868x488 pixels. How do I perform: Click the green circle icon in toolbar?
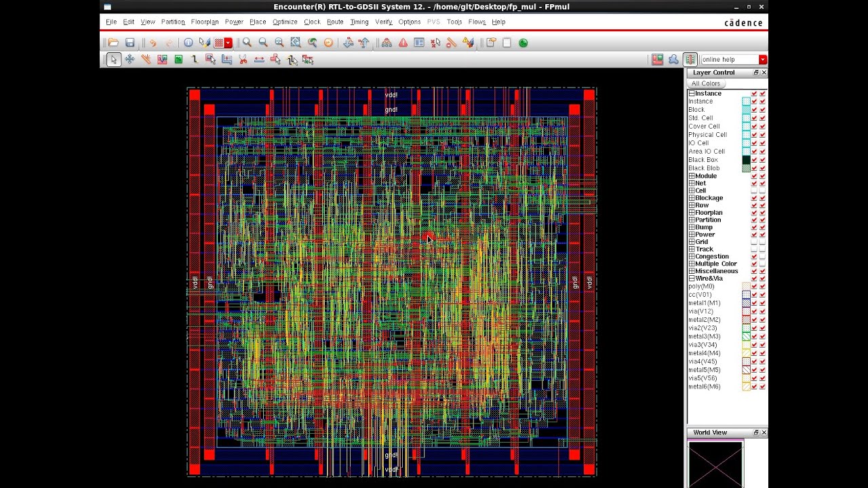pos(523,43)
